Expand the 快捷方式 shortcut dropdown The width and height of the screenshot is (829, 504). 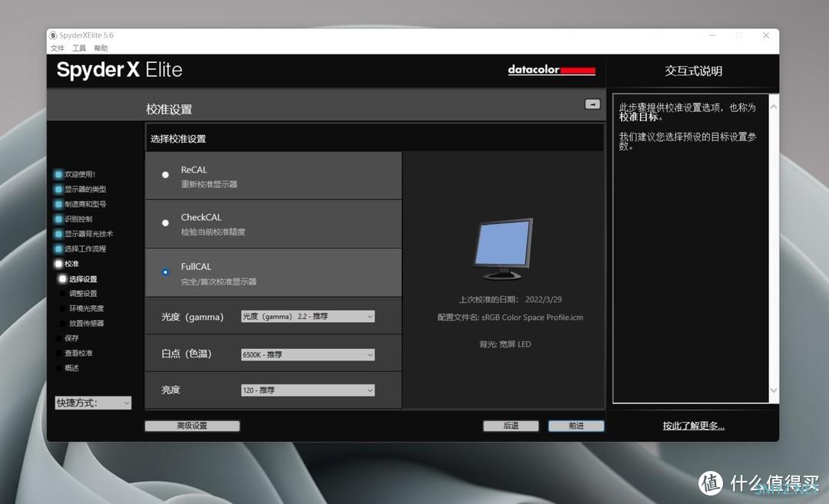(x=93, y=403)
